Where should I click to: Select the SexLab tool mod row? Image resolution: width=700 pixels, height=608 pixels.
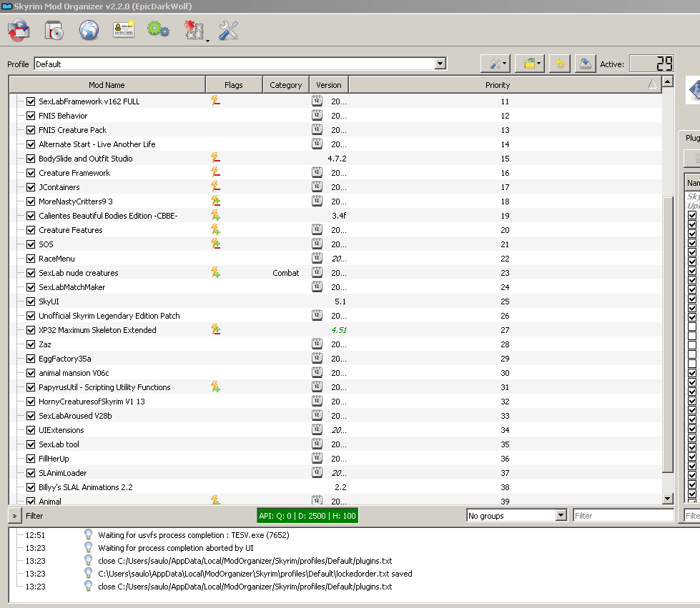[x=335, y=444]
